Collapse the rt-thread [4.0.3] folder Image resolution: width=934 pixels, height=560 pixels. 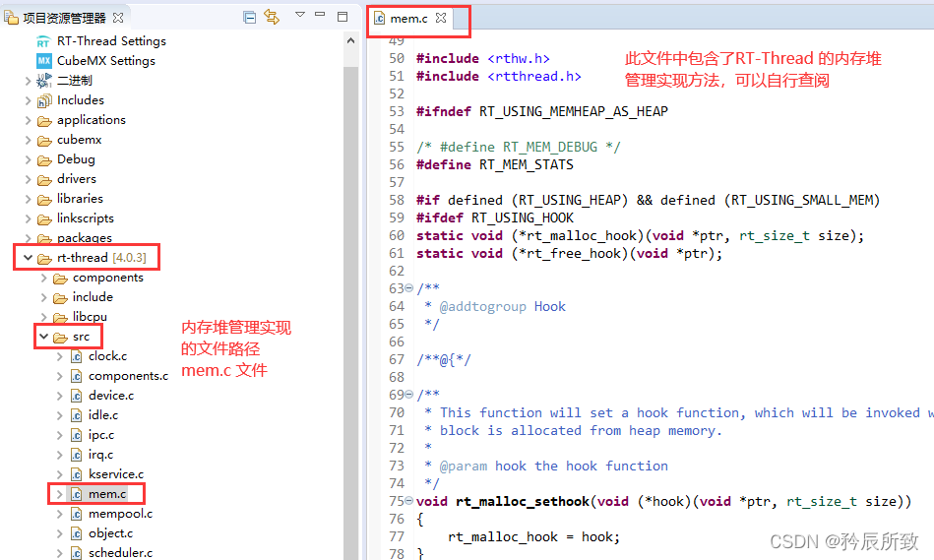(x=28, y=258)
